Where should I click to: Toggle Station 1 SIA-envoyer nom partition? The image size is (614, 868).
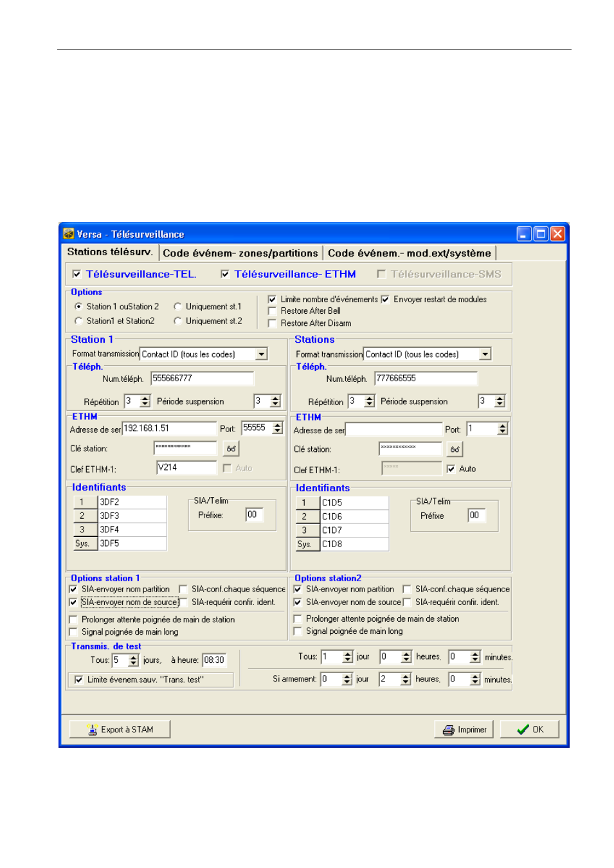73,590
